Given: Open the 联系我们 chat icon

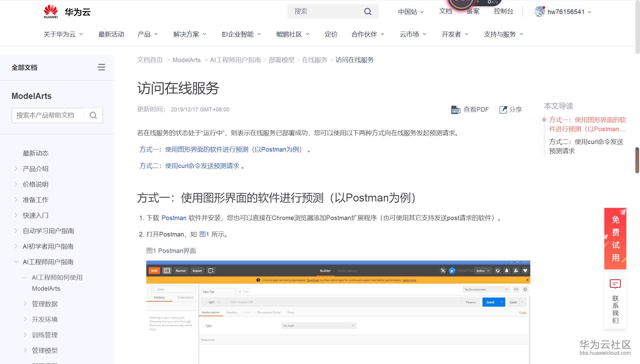Looking at the screenshot, I should 615,284.
